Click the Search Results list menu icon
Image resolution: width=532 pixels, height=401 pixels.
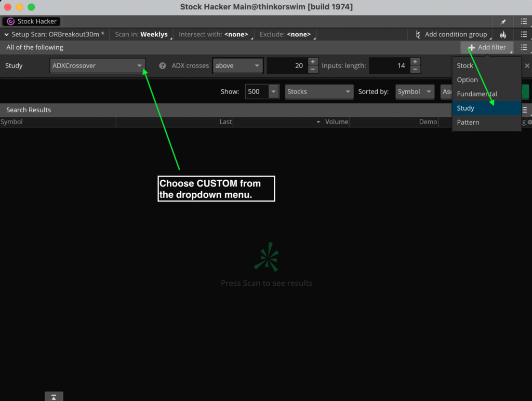(x=525, y=110)
